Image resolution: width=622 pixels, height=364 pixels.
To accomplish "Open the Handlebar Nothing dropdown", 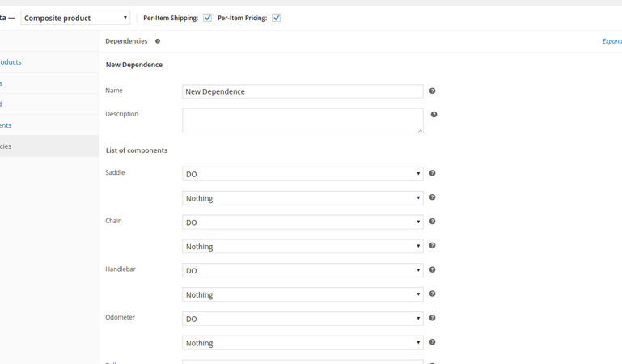I will click(303, 295).
